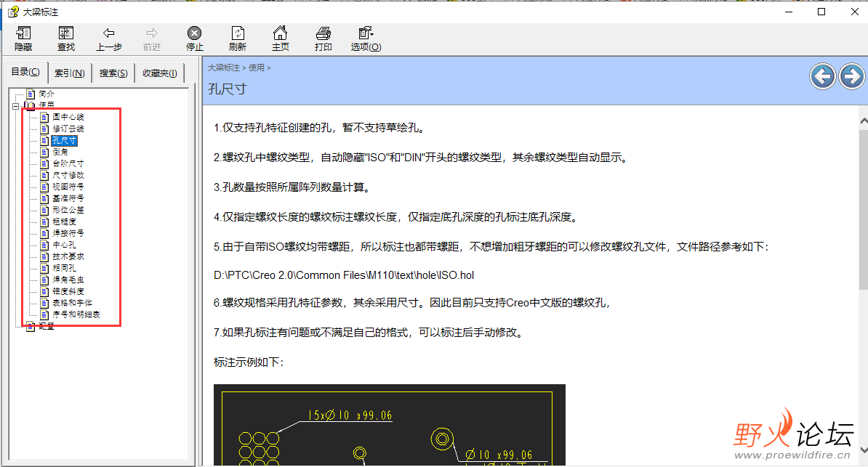Open the 倒角 topic

pyautogui.click(x=60, y=152)
